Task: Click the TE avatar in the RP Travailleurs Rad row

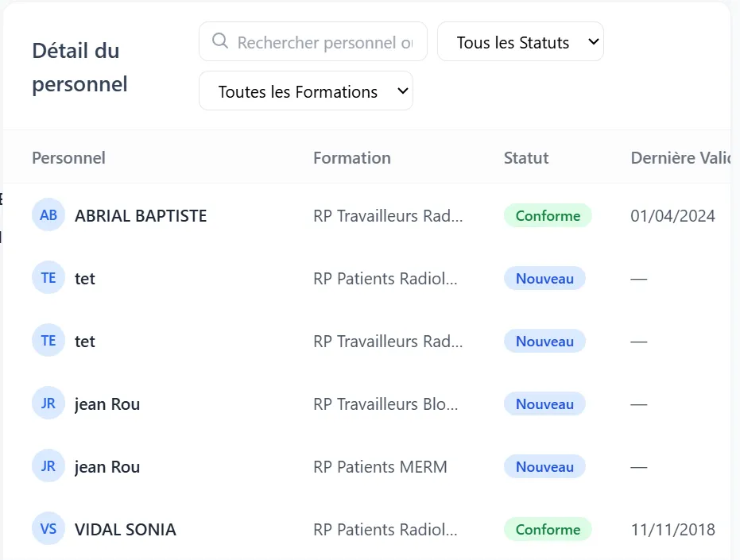Action: coord(48,340)
